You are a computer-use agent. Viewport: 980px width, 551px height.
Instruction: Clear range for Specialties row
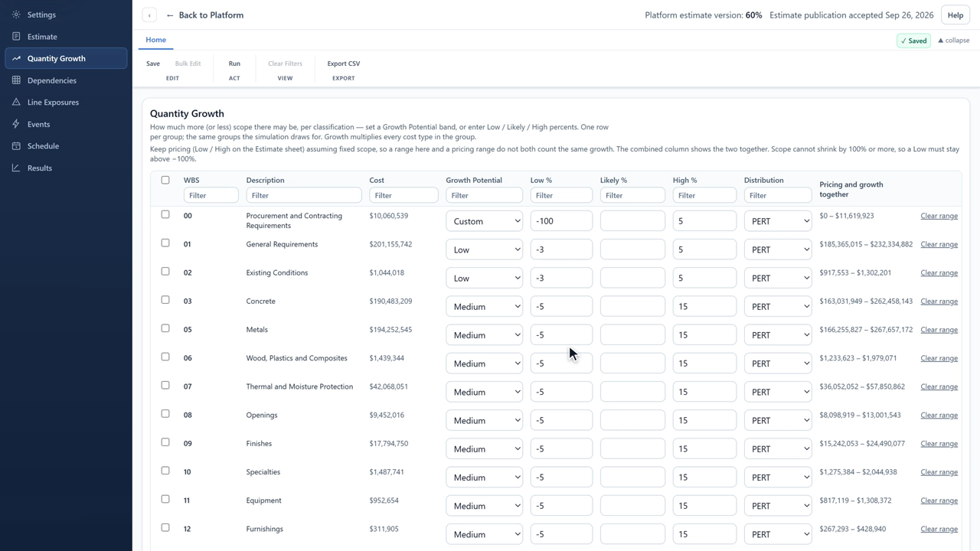[x=939, y=472]
